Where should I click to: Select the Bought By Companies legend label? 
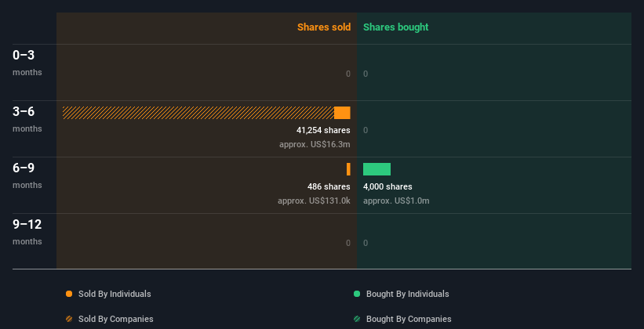(x=409, y=319)
